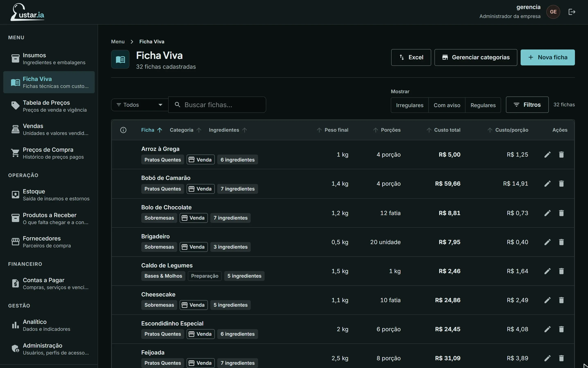Open the Bobó de Camarão ficha name
Viewport: 588px width, 368px height.
point(166,178)
